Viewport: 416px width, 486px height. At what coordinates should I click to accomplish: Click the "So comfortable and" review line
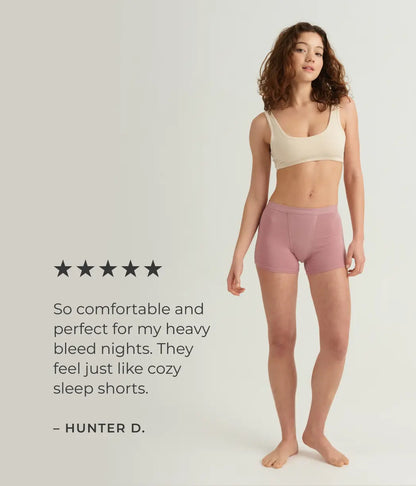coord(129,309)
